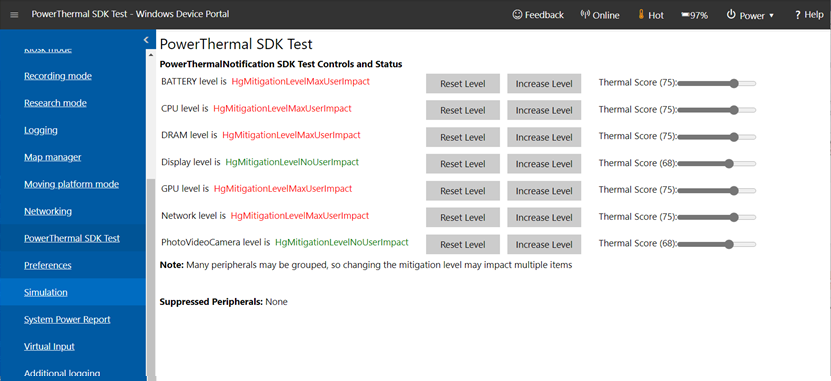
Task: Adjust the GPU Thermal Score slider
Action: pos(717,191)
